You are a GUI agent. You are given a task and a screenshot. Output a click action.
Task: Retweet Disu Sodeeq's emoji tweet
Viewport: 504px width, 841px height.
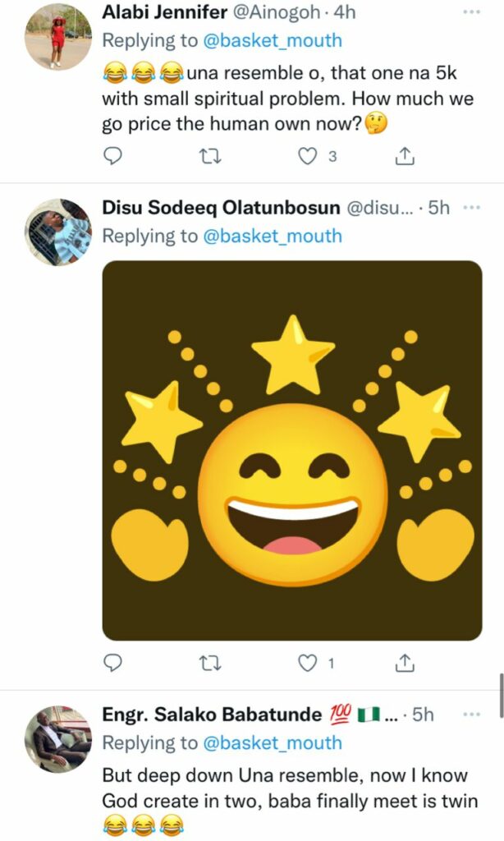(x=210, y=664)
